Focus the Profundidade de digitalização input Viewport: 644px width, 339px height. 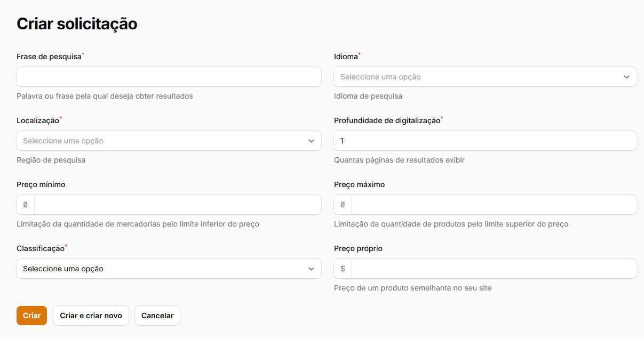click(x=485, y=141)
